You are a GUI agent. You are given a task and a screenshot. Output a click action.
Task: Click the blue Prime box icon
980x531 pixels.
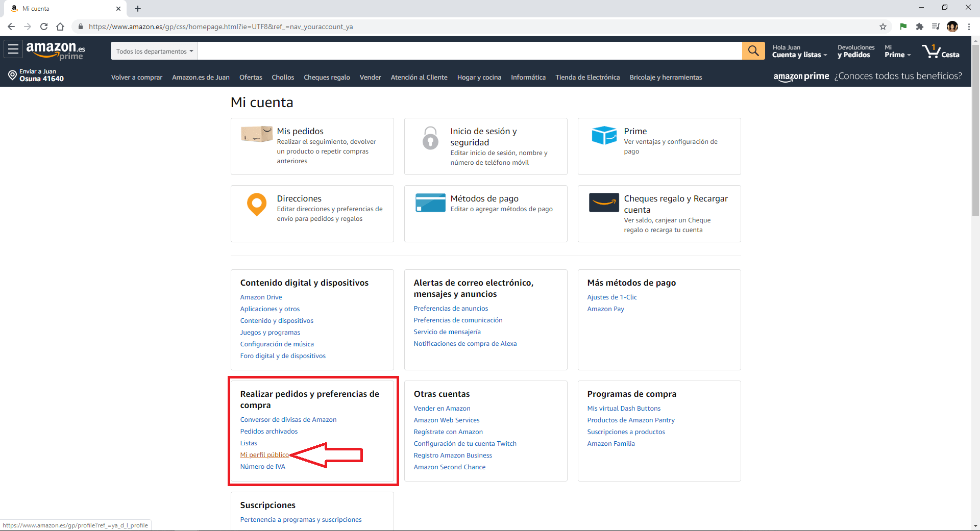604,135
